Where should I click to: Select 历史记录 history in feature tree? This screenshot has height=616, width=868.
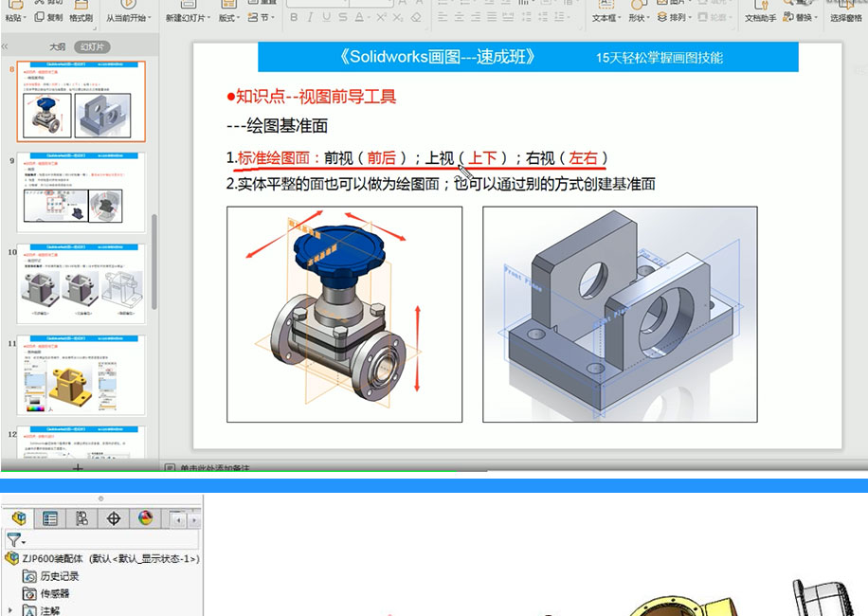coord(51,576)
